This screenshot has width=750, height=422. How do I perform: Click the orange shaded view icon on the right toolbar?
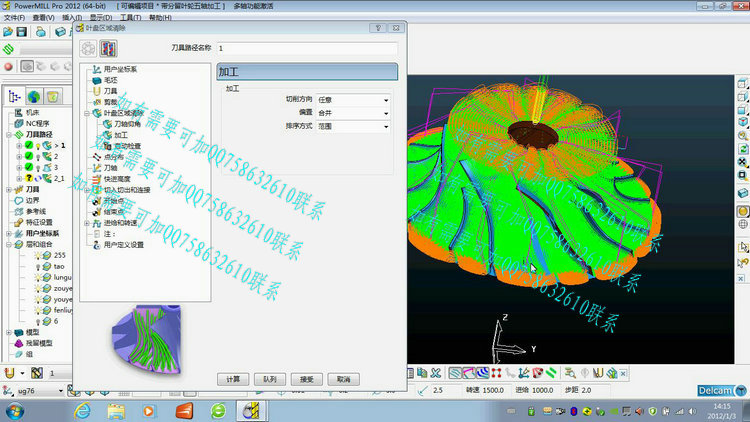tap(742, 211)
